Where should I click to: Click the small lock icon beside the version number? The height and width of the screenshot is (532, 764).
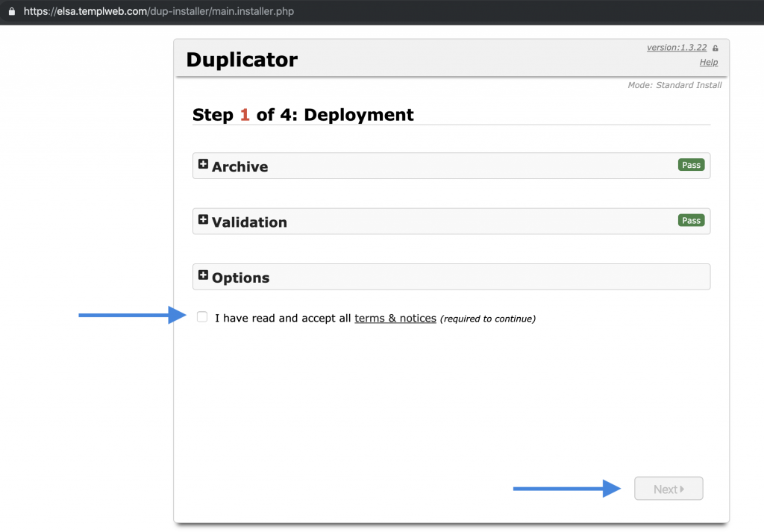715,48
